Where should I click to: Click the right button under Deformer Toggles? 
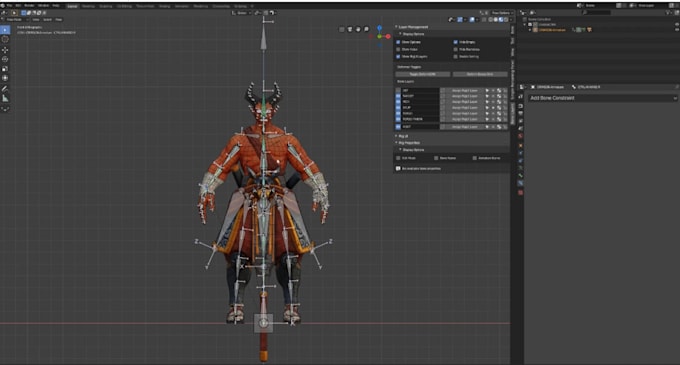(480, 75)
